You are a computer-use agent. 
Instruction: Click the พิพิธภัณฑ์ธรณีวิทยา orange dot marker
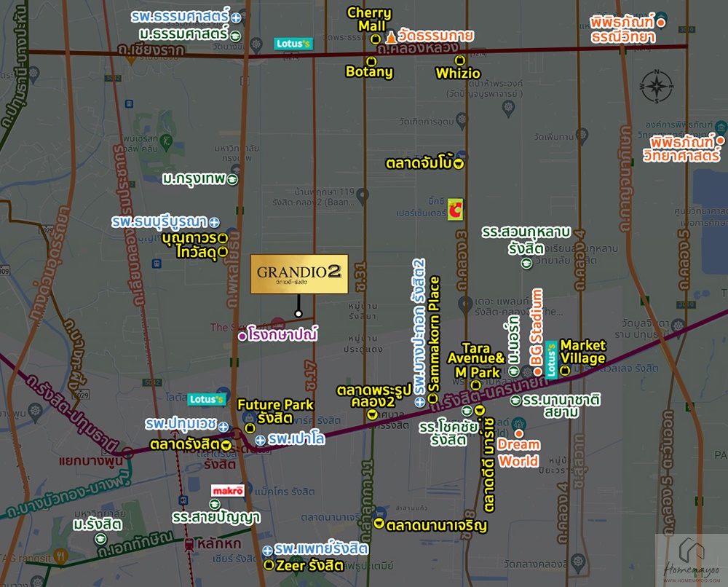coord(662,23)
